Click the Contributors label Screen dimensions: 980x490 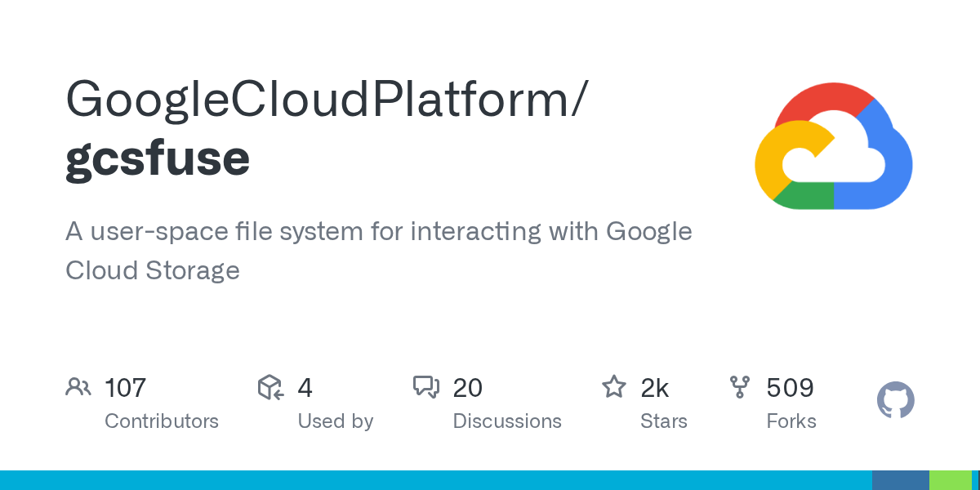162,421
